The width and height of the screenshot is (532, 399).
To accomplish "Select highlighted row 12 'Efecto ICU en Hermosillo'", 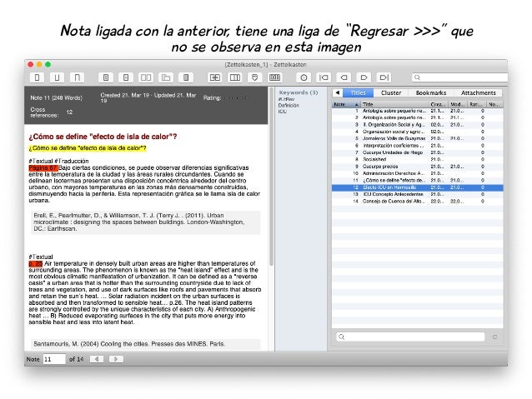I will click(417, 187).
